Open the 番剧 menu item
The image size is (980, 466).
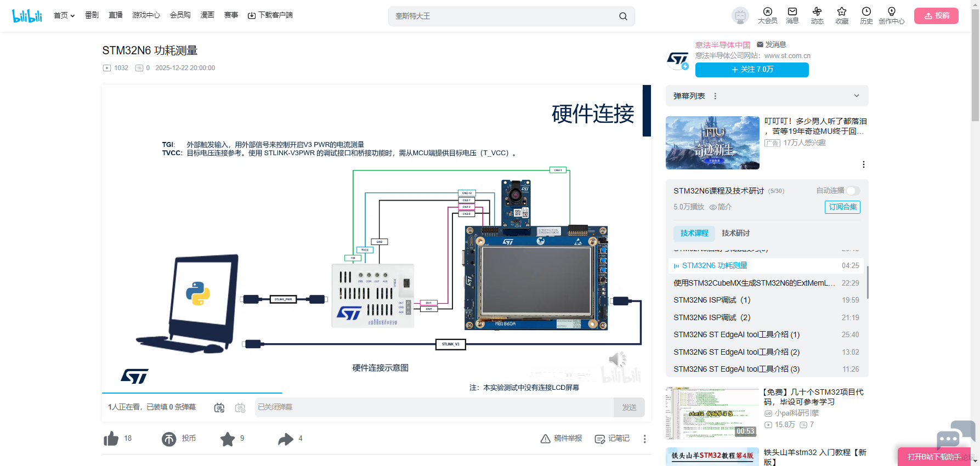pos(92,15)
